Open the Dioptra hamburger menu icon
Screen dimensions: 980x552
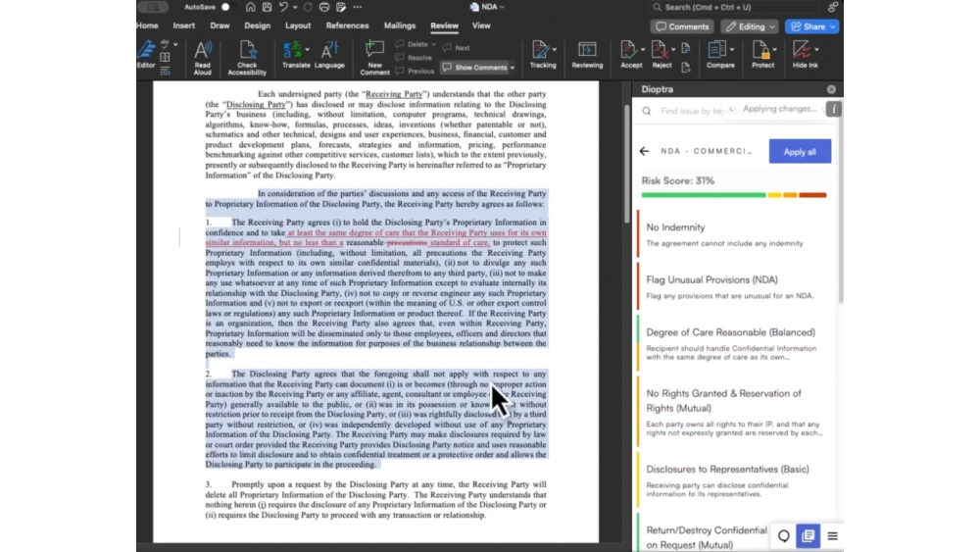tap(832, 536)
